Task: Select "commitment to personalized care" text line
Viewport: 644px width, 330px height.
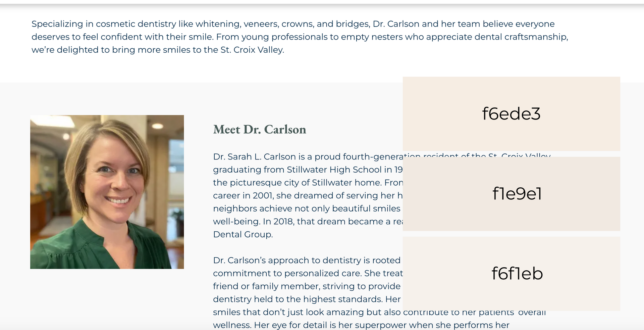Action: point(308,273)
